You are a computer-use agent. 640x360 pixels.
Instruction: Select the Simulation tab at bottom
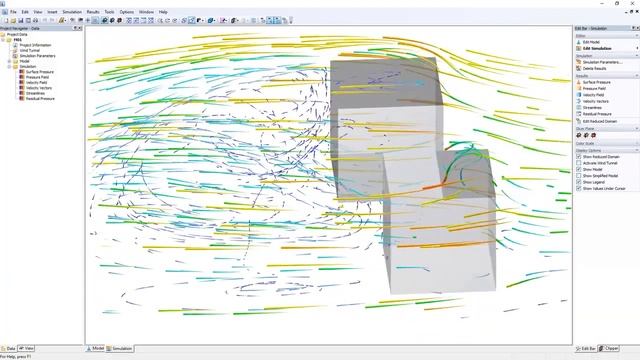pyautogui.click(x=119, y=349)
